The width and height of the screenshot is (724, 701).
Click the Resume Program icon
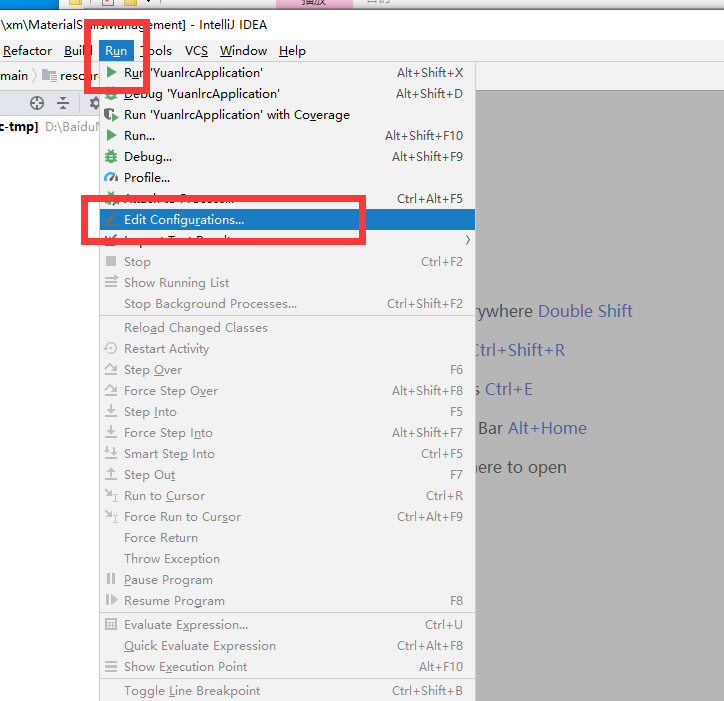pyautogui.click(x=111, y=600)
